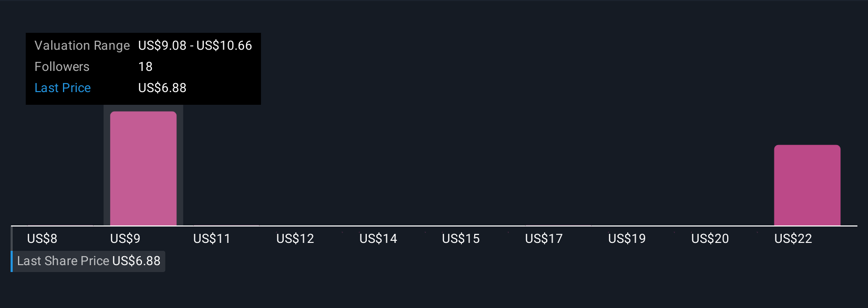The image size is (868, 308).
Task: Click the Followers label in tooltip
Action: tap(62, 67)
